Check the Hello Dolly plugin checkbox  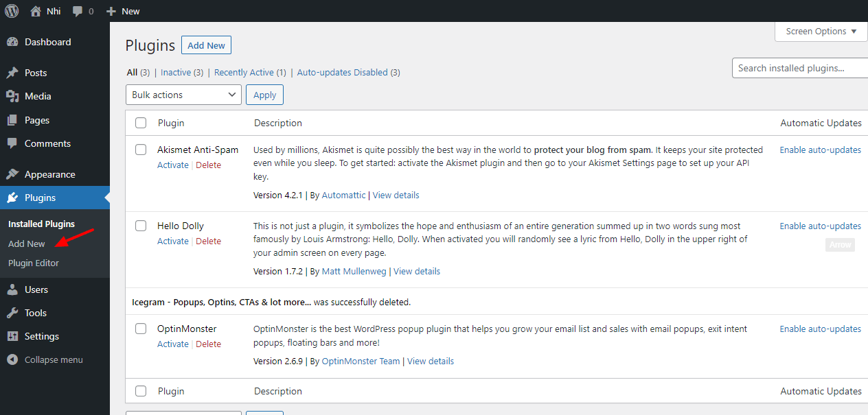(x=141, y=225)
